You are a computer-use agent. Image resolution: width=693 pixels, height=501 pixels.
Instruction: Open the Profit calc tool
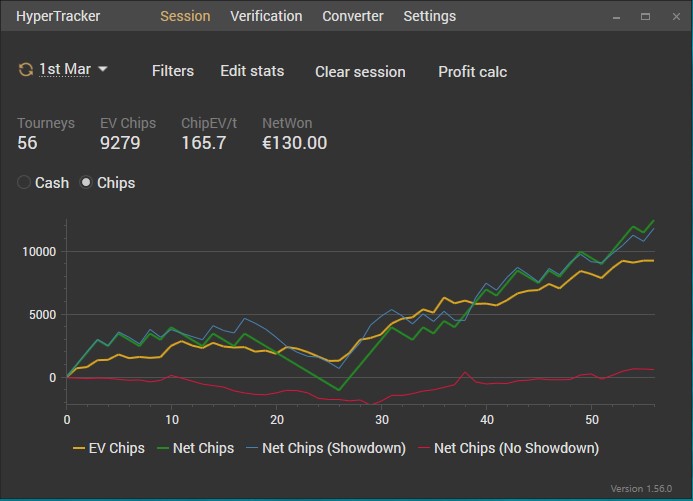[x=472, y=72]
